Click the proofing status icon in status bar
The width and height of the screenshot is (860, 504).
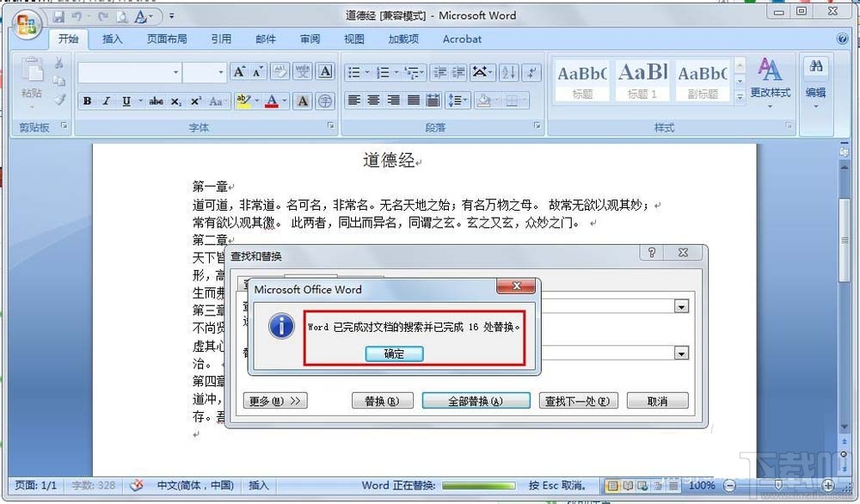click(x=138, y=486)
